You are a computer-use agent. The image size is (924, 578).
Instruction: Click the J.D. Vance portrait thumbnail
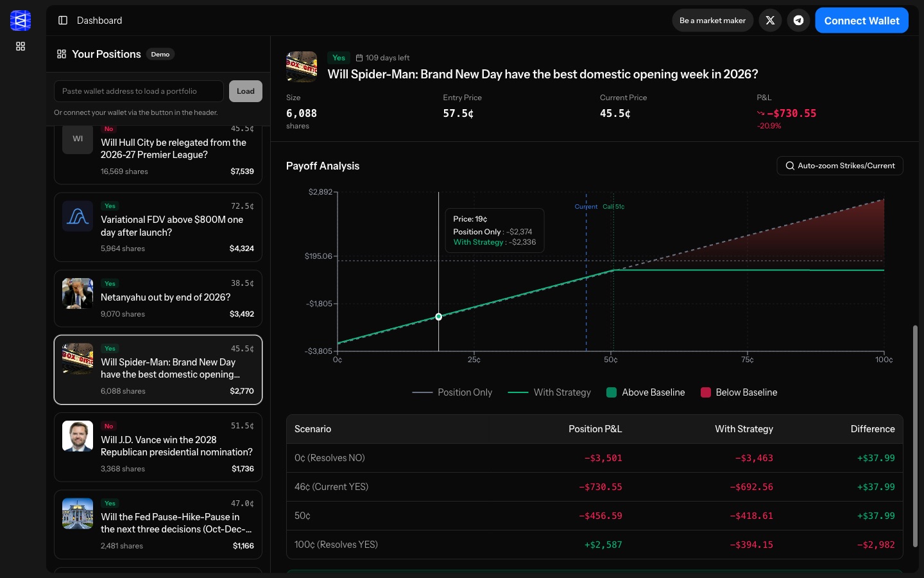(78, 436)
